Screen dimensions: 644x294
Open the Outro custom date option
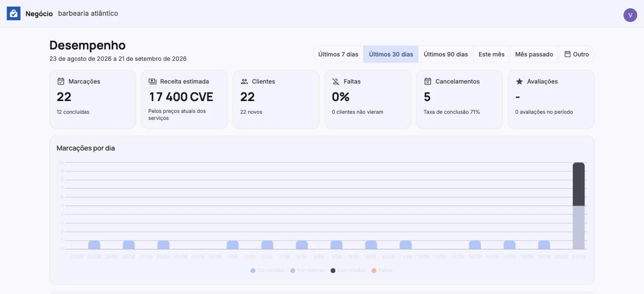(x=577, y=54)
